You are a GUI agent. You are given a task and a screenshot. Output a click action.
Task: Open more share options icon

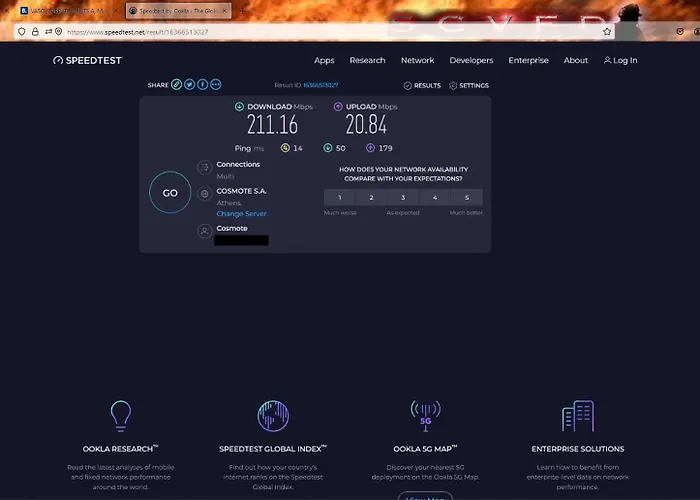[216, 84]
